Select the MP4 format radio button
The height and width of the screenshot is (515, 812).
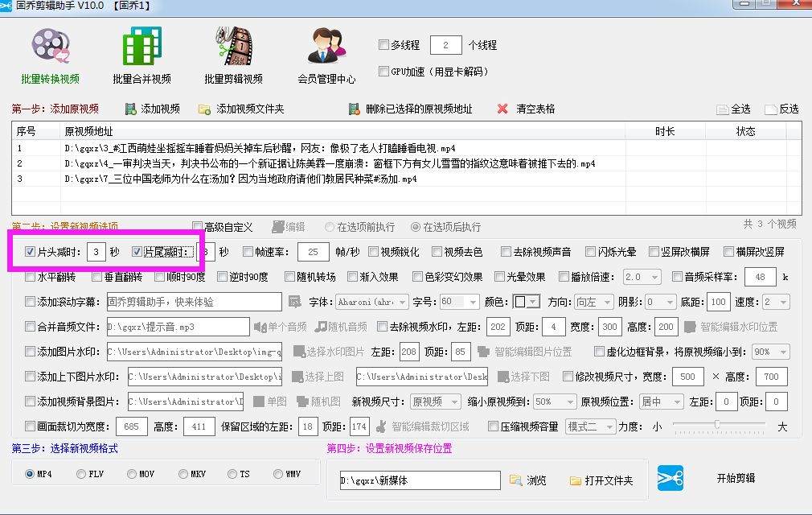[30, 473]
